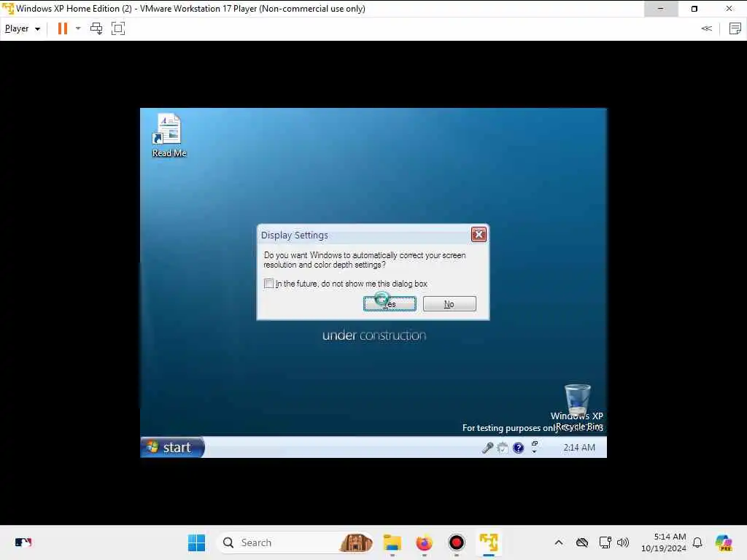Open the Copilot preview icon
This screenshot has height=560, width=747.
[724, 542]
